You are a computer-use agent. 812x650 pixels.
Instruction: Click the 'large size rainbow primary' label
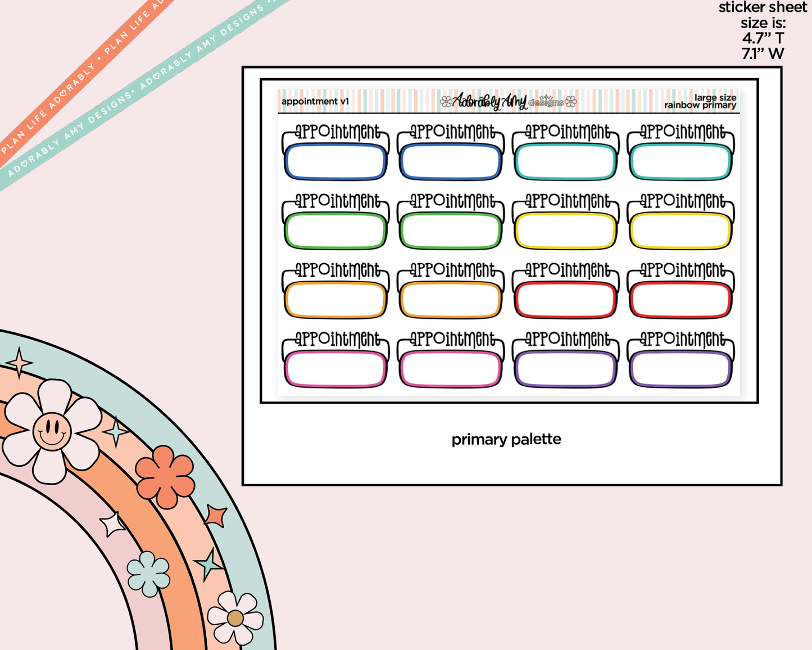(701, 102)
